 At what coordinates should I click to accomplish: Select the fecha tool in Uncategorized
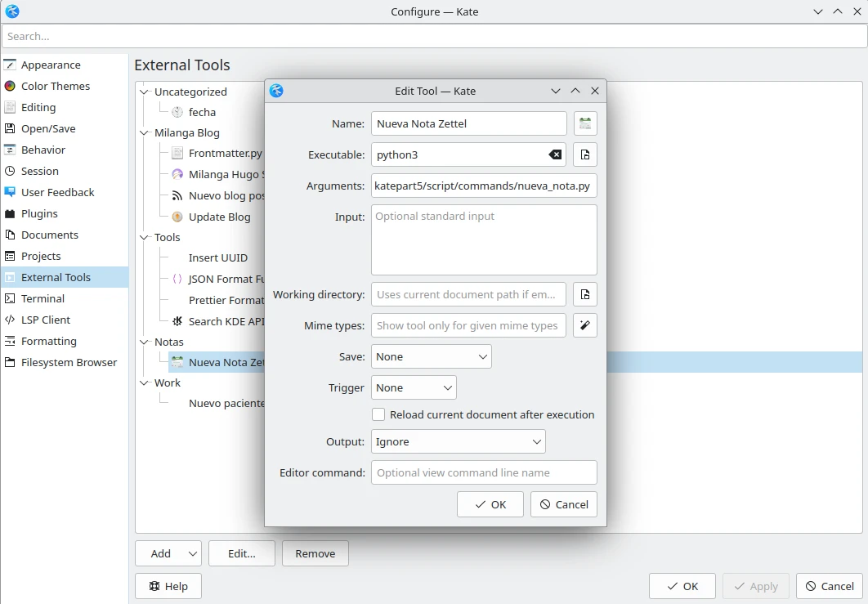(x=202, y=112)
